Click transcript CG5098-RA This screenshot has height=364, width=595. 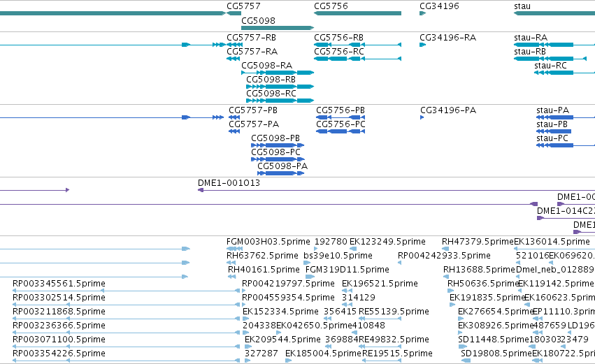click(x=267, y=66)
